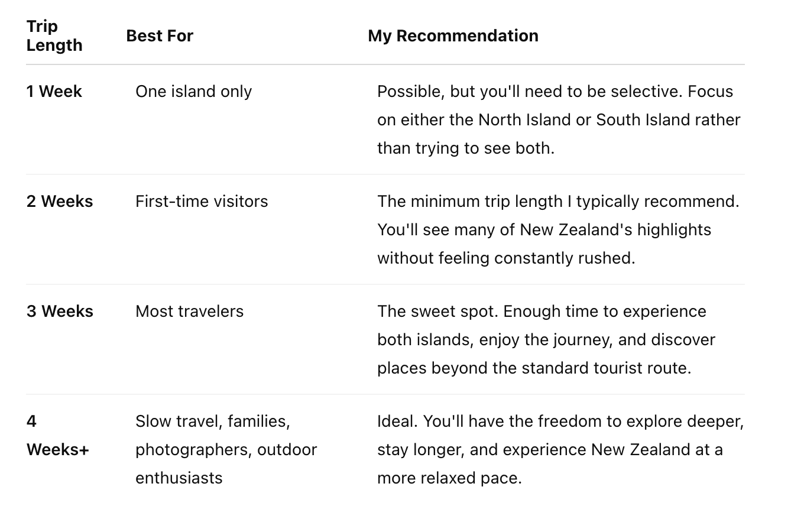Click the phrase New Zealand's highlights
This screenshot has width=804, height=532.
tap(615, 229)
